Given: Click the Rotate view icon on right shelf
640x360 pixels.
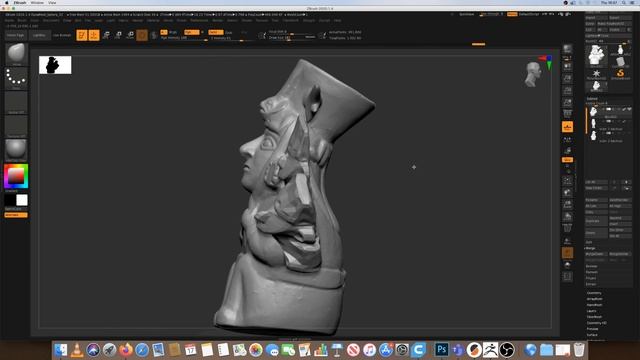Looking at the screenshot, I should tap(567, 216).
